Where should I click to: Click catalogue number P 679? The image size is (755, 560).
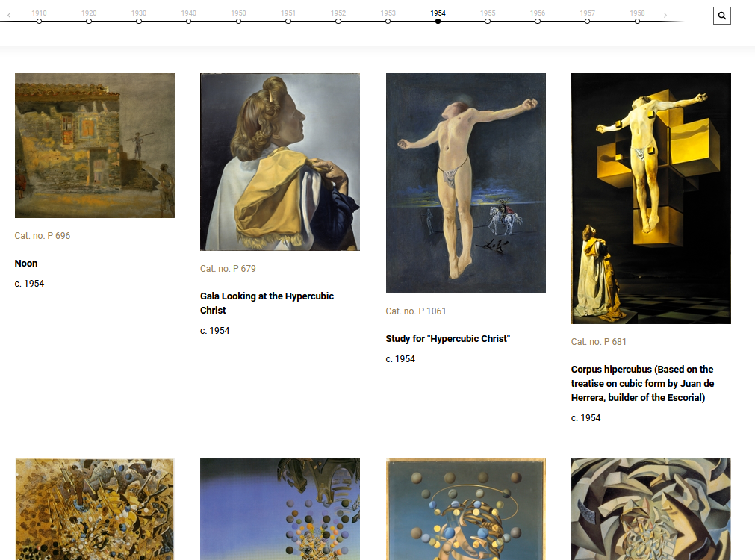coord(228,268)
